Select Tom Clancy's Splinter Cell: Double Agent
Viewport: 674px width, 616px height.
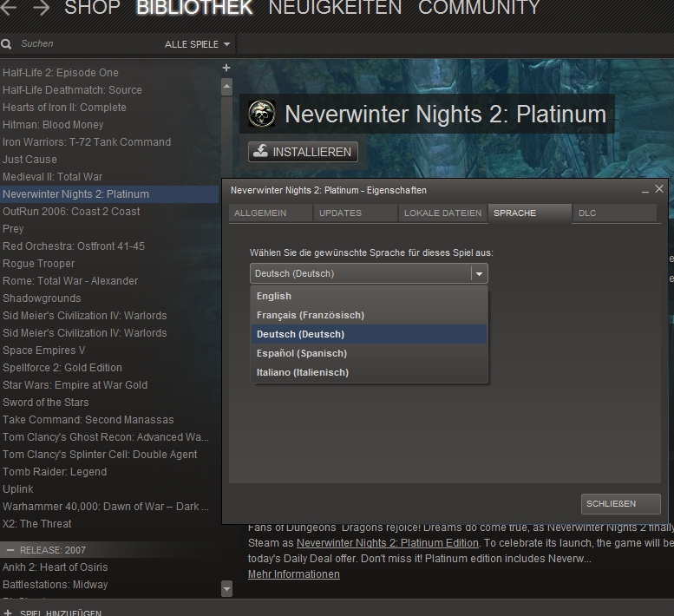pyautogui.click(x=109, y=455)
